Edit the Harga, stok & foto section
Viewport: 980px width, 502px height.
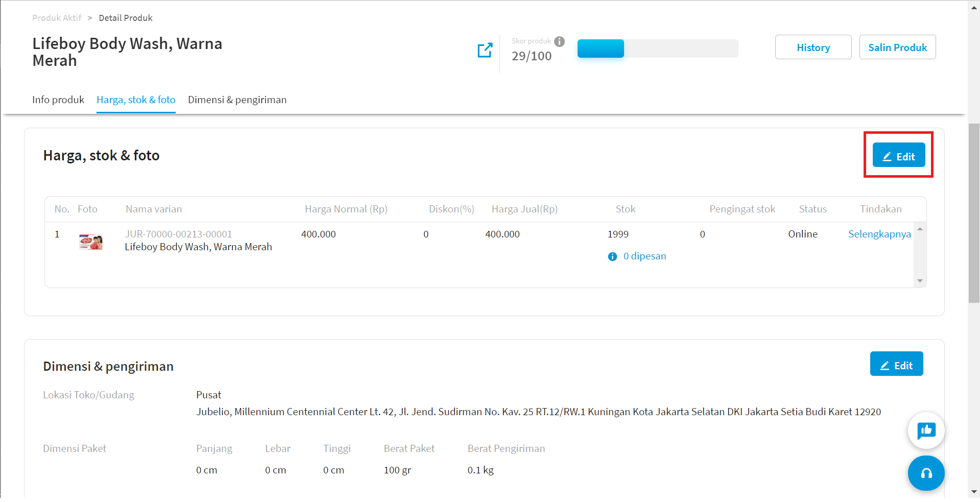tap(899, 155)
